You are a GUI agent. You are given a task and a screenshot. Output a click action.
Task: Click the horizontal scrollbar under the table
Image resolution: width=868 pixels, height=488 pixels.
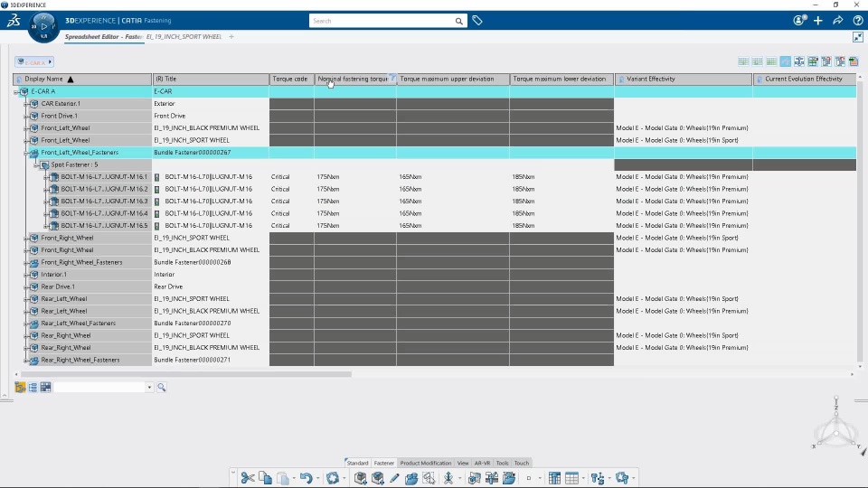(x=185, y=374)
